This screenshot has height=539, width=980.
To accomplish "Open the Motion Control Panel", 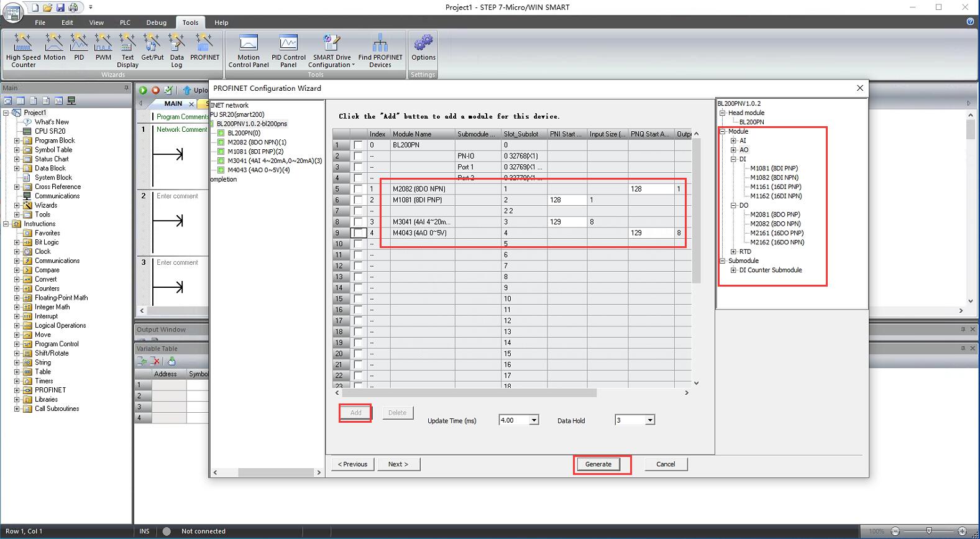I will click(x=249, y=50).
